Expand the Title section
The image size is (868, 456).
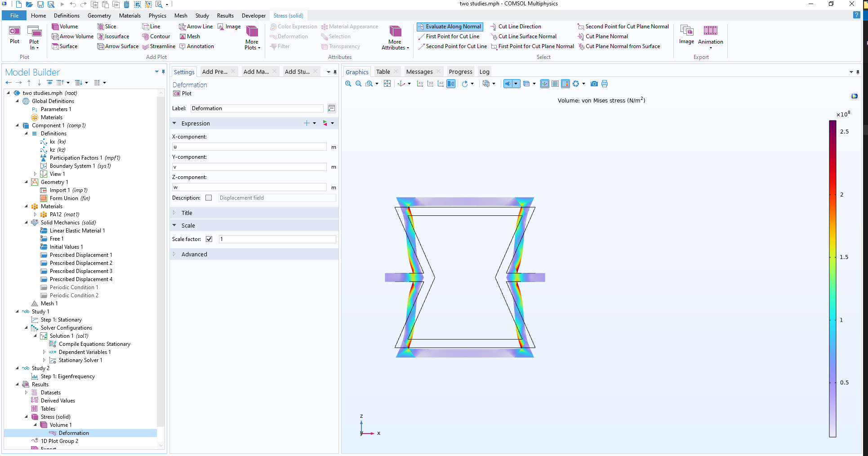pyautogui.click(x=187, y=213)
